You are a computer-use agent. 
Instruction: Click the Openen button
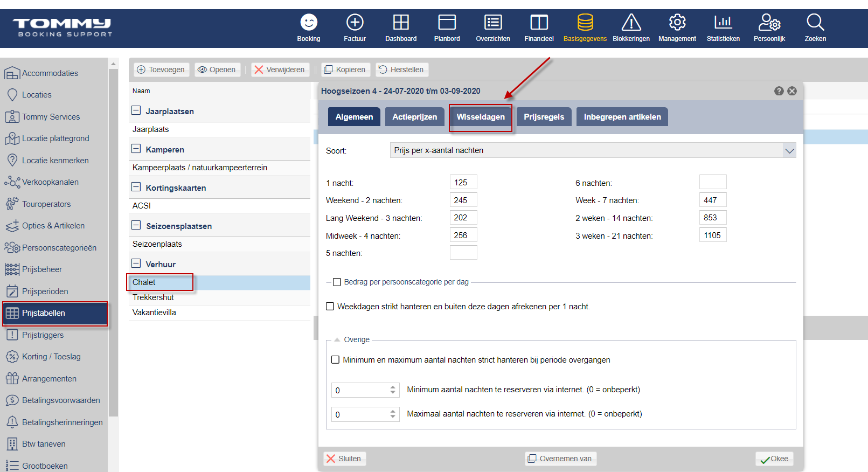click(217, 70)
